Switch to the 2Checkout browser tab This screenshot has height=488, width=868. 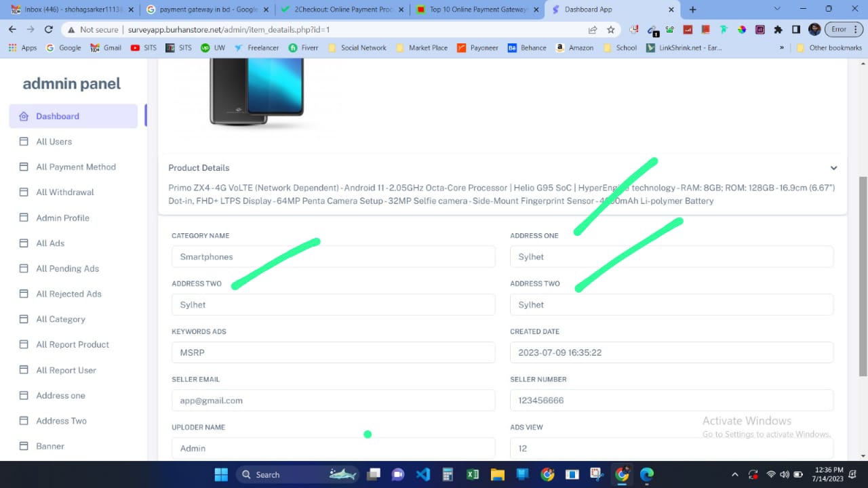pyautogui.click(x=344, y=9)
